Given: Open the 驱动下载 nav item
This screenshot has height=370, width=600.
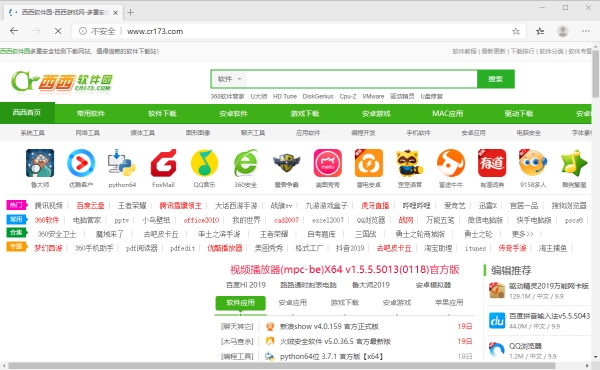Looking at the screenshot, I should click(519, 114).
